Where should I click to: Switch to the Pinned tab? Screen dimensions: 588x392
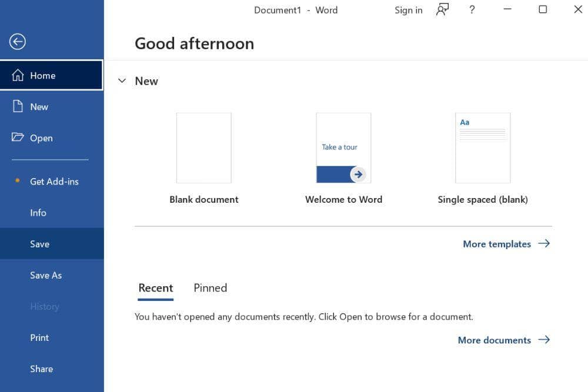pos(210,287)
